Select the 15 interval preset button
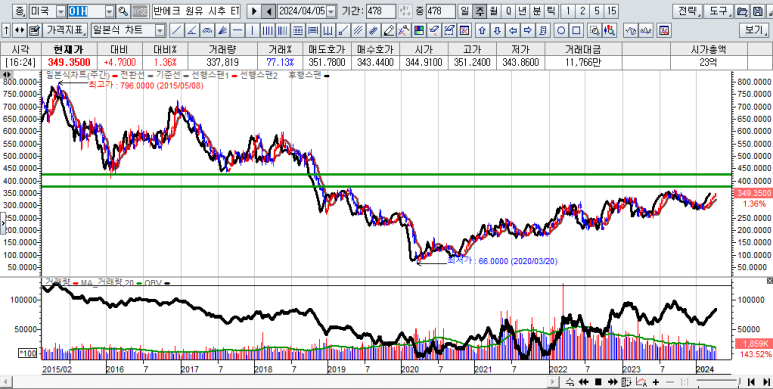The width and height of the screenshot is (773, 389). click(611, 11)
